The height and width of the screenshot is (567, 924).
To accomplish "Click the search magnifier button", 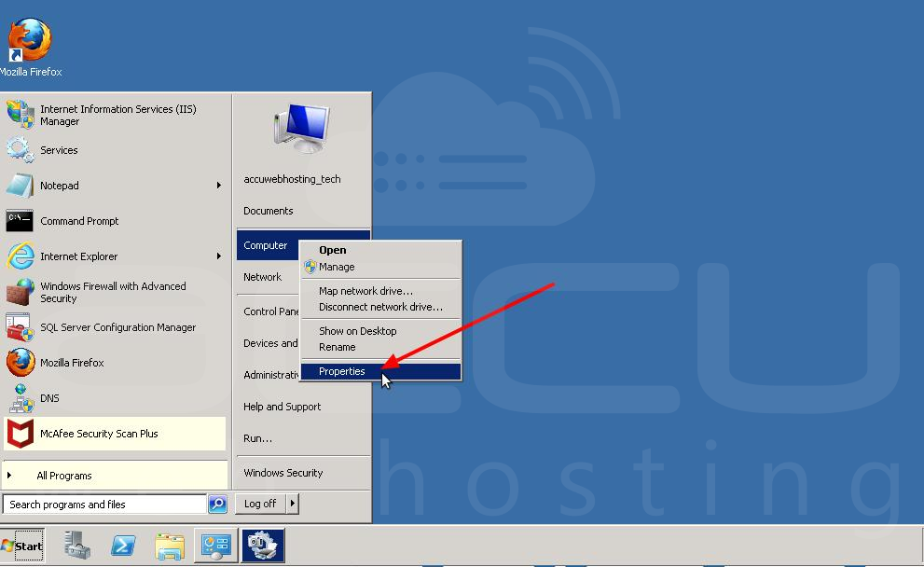I will (217, 504).
